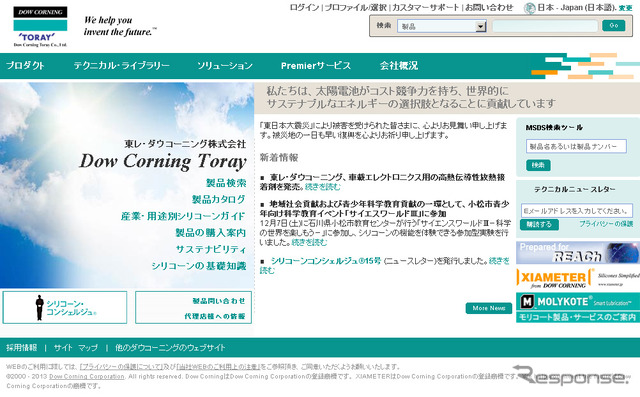This screenshot has width=640, height=397.
Task: Click the Go search button
Action: click(613, 26)
